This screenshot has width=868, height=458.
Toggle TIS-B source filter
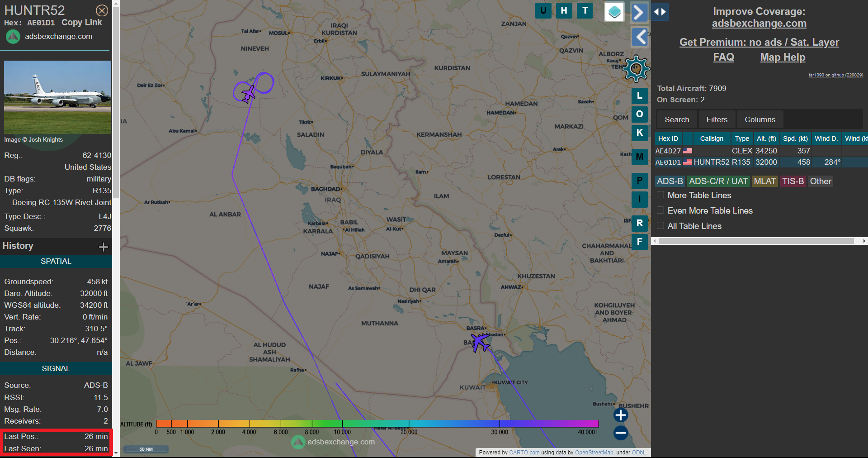793,181
